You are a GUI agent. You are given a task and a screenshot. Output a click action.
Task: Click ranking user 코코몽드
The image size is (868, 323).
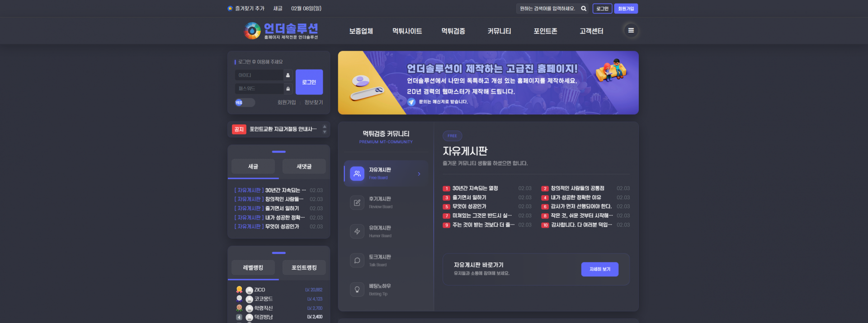pos(264,299)
